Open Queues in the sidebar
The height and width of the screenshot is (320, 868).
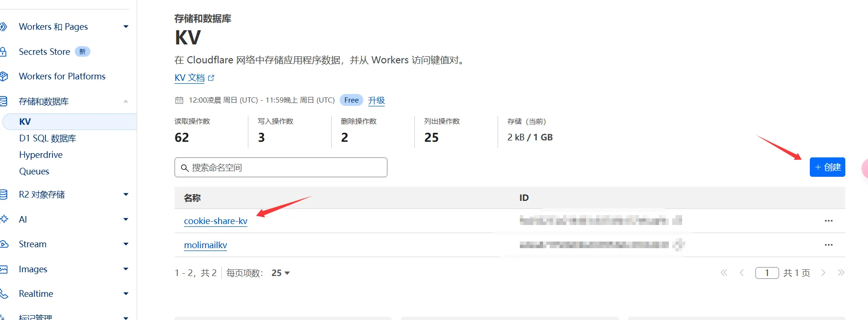coord(34,172)
